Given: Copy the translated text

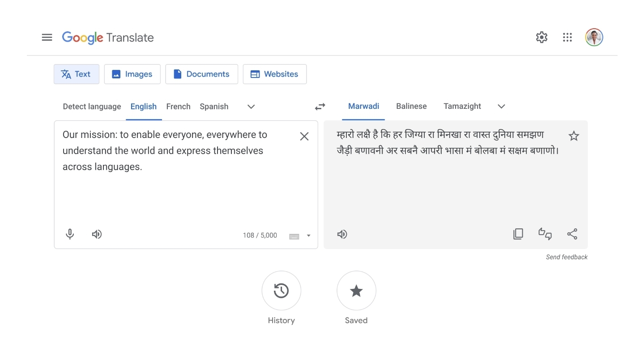Looking at the screenshot, I should (x=518, y=234).
